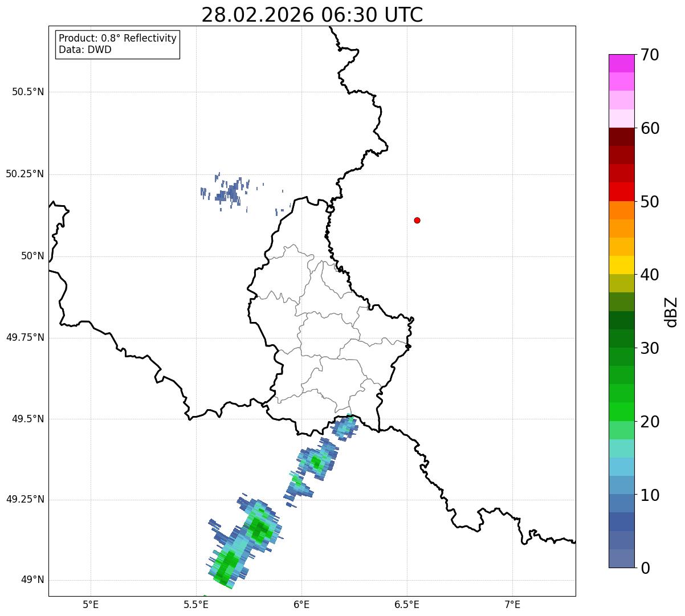Screen dimensions: 685x616
Task: Click the colorbar tick label 0
Action: (645, 568)
